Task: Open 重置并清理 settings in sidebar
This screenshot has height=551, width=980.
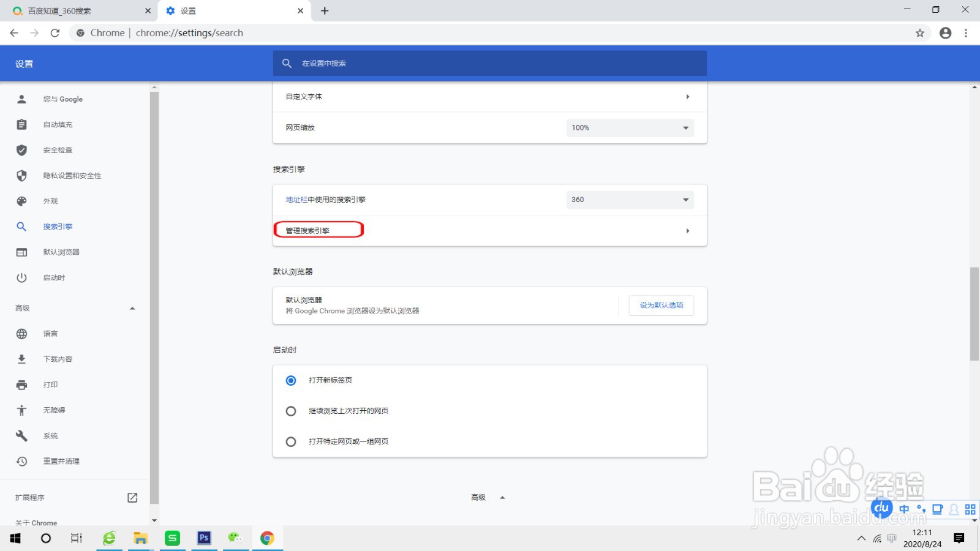Action: click(62, 461)
